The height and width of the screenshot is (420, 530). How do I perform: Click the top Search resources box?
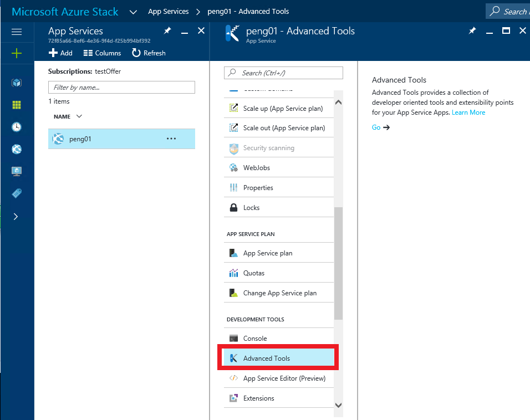pyautogui.click(x=508, y=11)
